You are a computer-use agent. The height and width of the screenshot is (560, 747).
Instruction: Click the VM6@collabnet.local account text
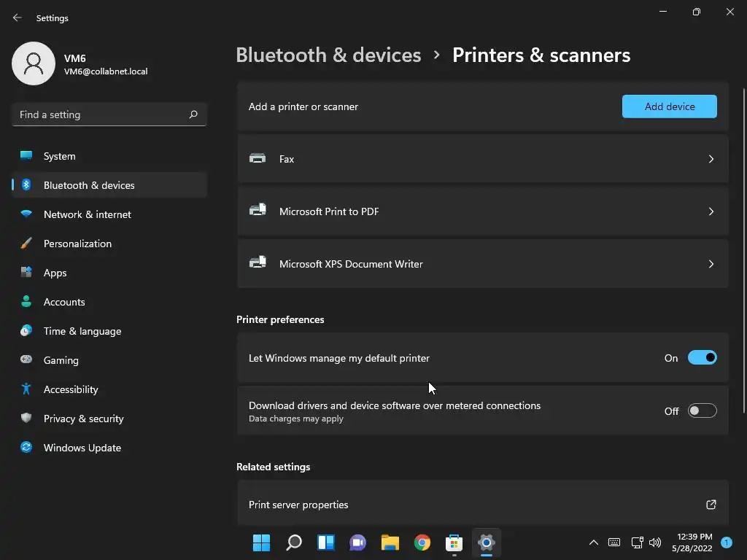106,71
